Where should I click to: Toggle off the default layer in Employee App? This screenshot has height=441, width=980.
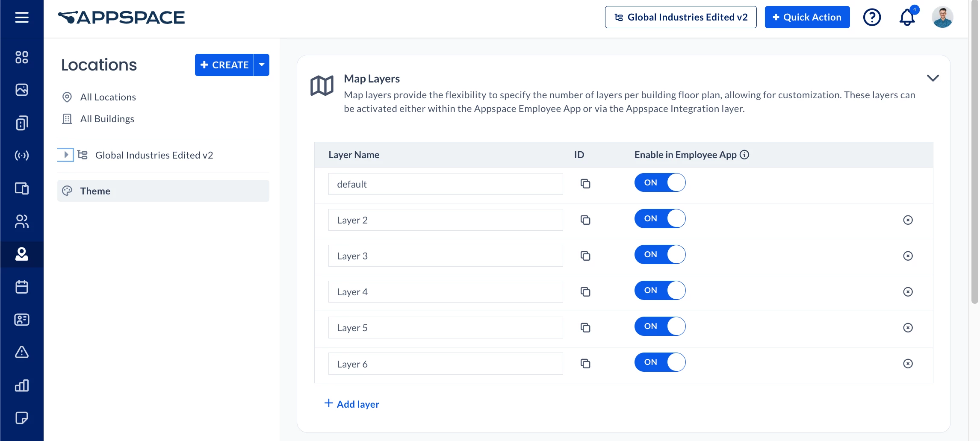click(x=660, y=182)
